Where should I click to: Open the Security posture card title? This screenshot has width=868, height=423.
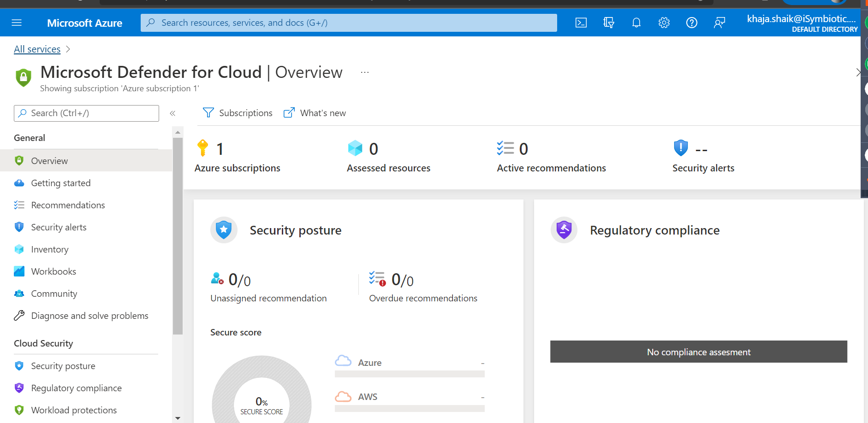pos(296,230)
